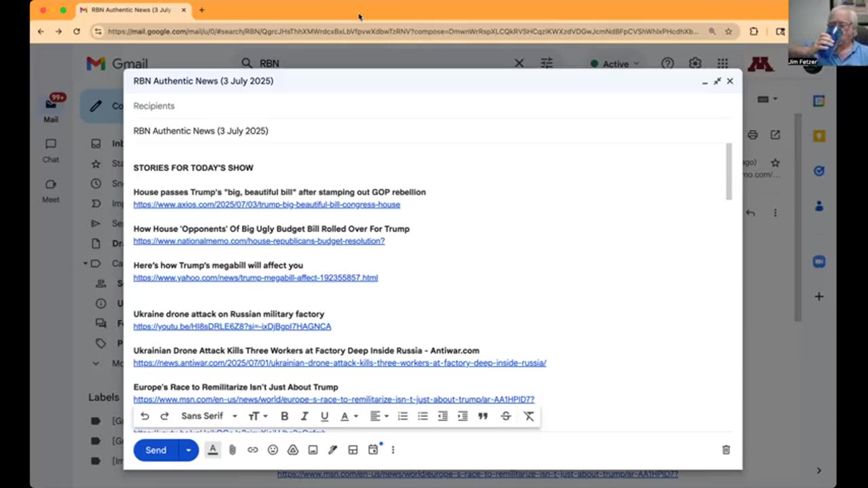Screen dimensions: 868x488
Task: Click the Insert signature pen icon
Action: 333,450
